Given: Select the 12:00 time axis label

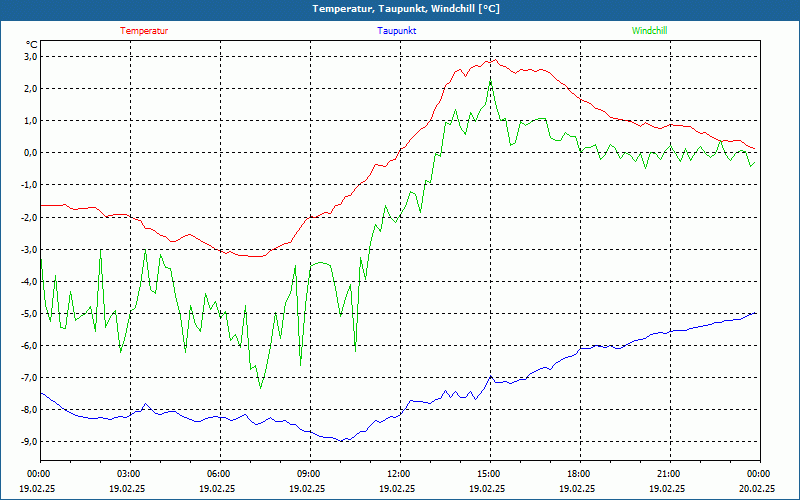Looking at the screenshot, I should pos(399,473).
